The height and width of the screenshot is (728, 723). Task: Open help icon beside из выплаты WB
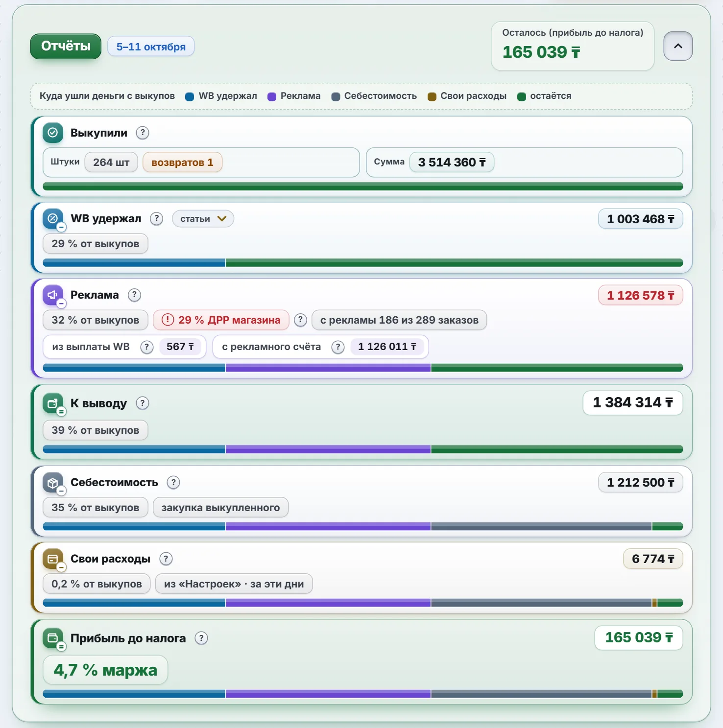[146, 347]
